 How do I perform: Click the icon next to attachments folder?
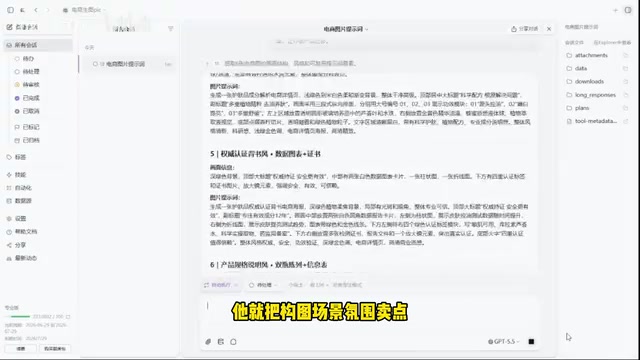coord(626,55)
